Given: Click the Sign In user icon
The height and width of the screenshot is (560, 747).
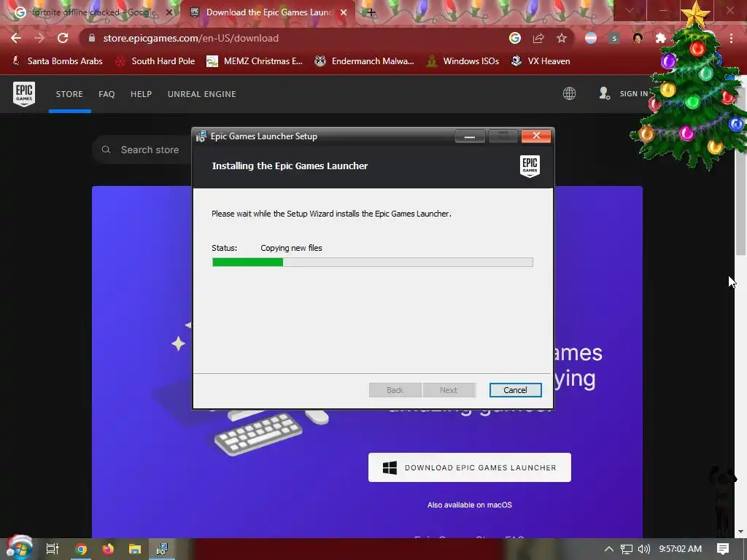Looking at the screenshot, I should (x=604, y=93).
